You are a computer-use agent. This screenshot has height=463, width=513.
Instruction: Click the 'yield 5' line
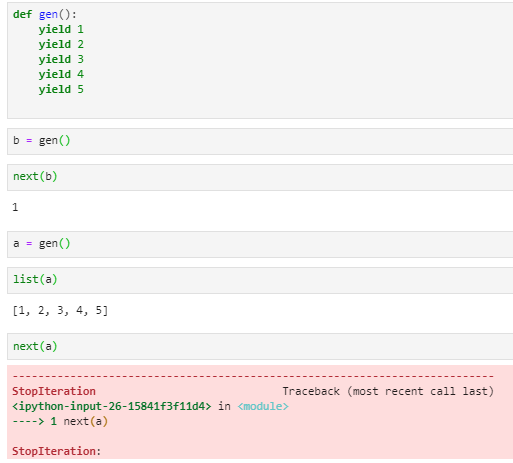point(61,89)
